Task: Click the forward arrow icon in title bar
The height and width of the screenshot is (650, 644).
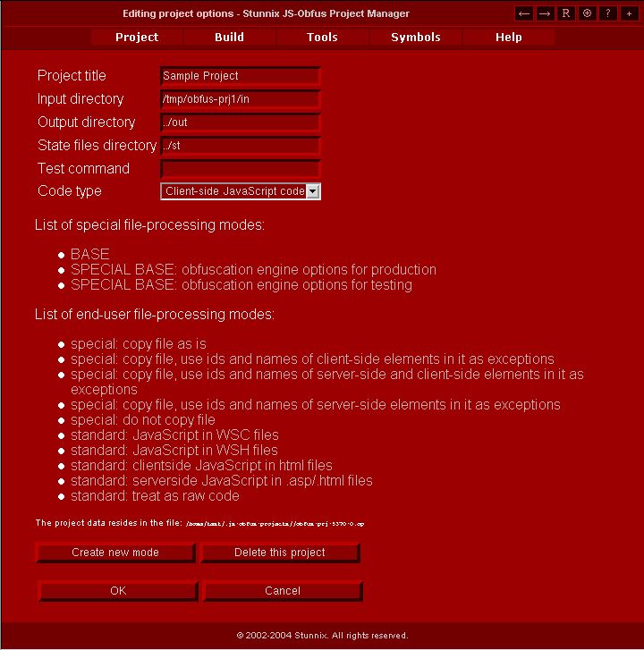Action: click(x=545, y=13)
